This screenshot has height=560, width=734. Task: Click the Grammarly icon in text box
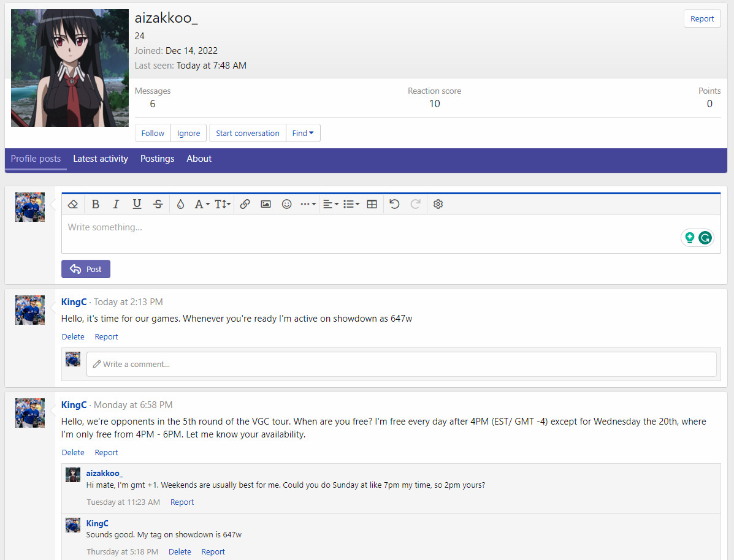(705, 238)
